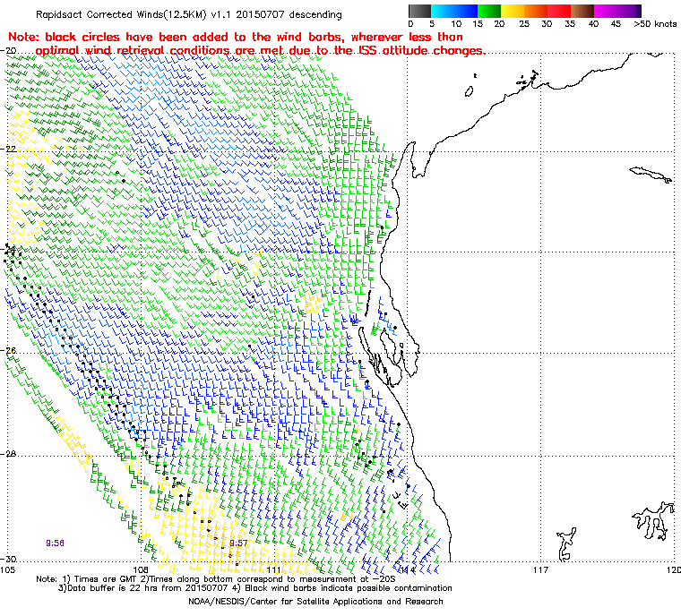Image resolution: width=681 pixels, height=616 pixels.
Task: Click the red 30-35 knots legend swatch
Action: click(x=559, y=11)
